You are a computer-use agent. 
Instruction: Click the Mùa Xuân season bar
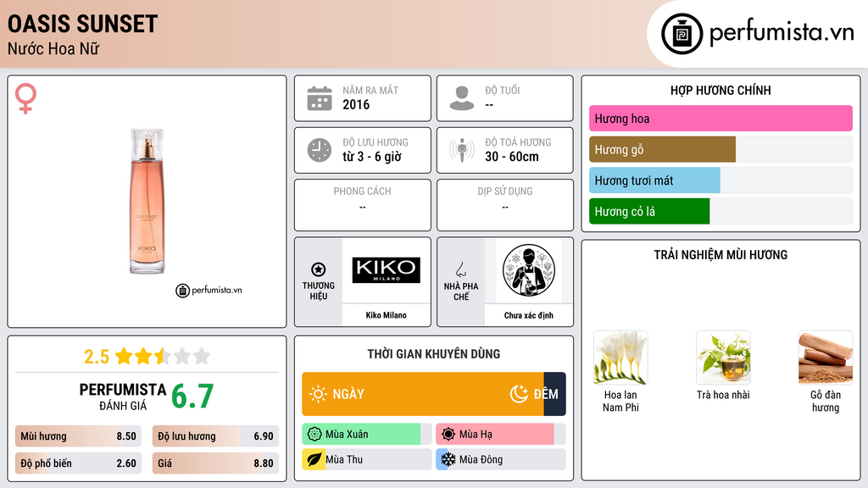click(x=366, y=435)
